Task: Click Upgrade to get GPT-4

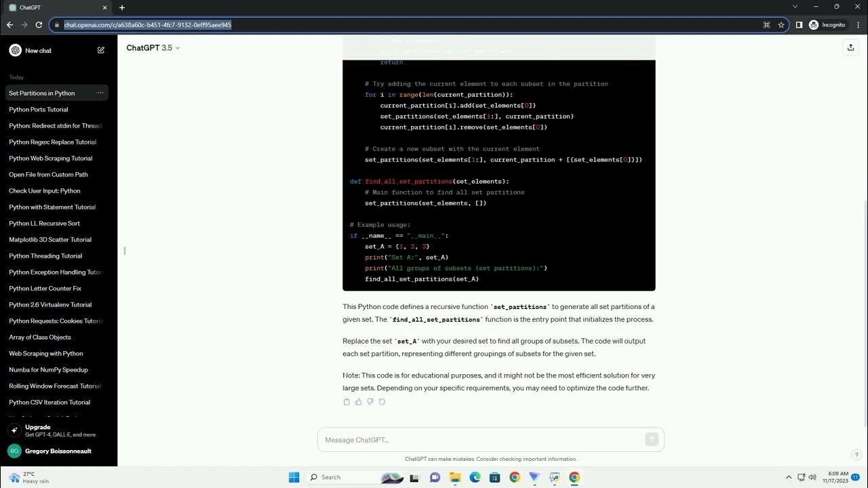Action: 58,430
